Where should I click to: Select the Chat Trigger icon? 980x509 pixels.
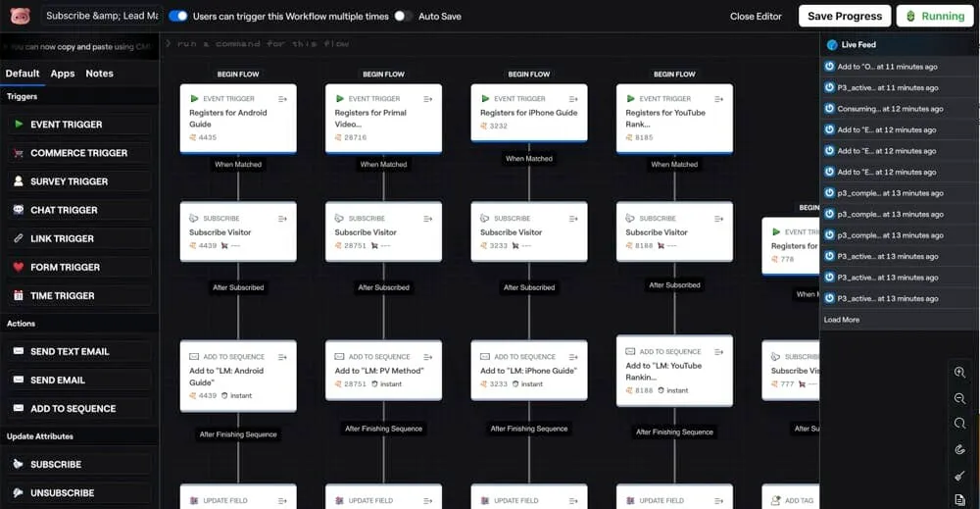pos(19,210)
